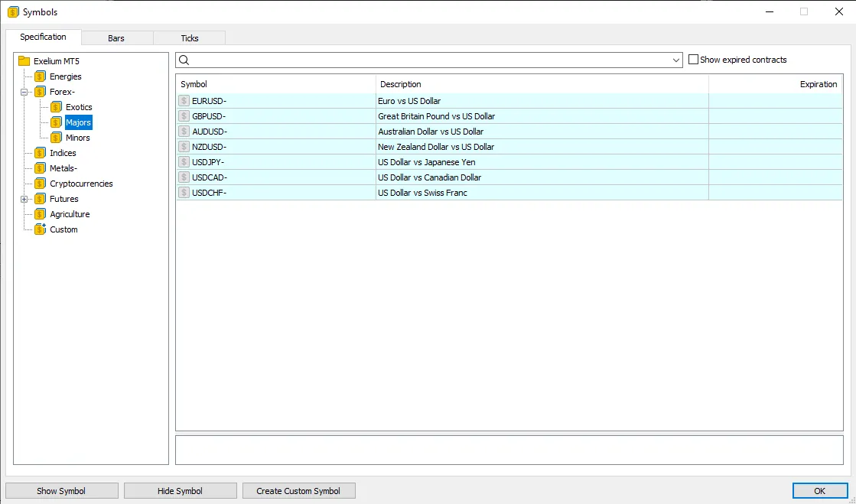Viewport: 856px width, 504px height.
Task: Click the Indices group icon
Action: coord(41,153)
